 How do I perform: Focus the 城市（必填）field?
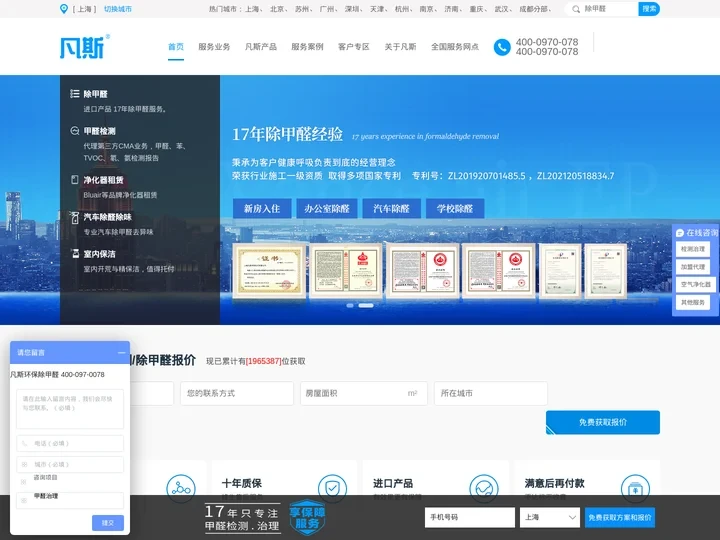pos(70,464)
